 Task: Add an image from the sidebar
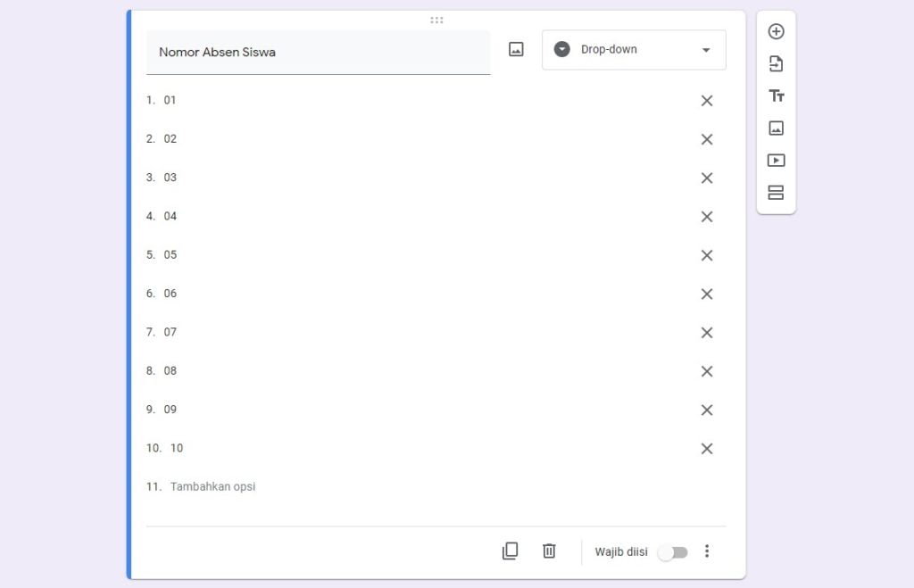[x=776, y=128]
